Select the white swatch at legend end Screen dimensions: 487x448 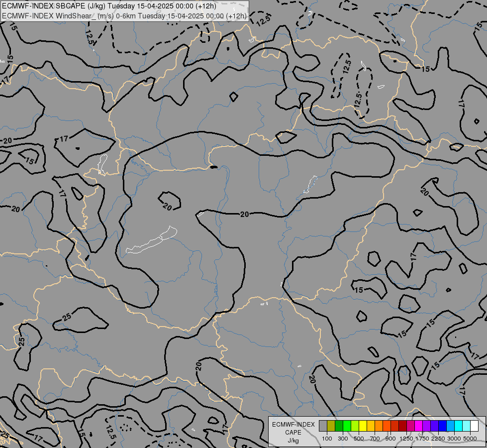474,426
